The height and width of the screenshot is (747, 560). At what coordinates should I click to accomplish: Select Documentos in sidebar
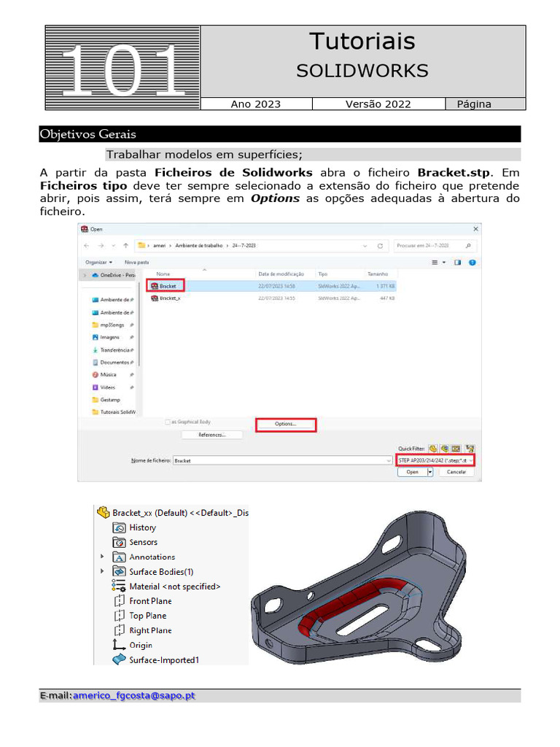pos(112,363)
